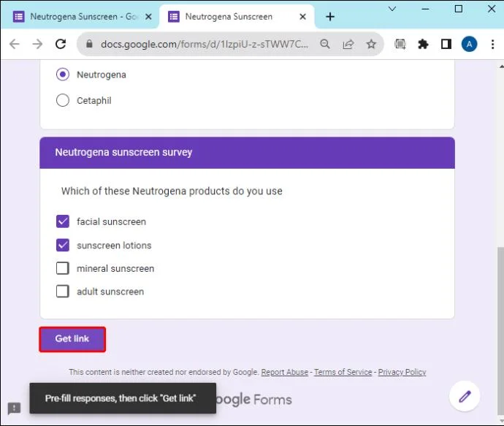The height and width of the screenshot is (426, 504).
Task: Click the vertical scrollbar thumb
Action: (501, 331)
